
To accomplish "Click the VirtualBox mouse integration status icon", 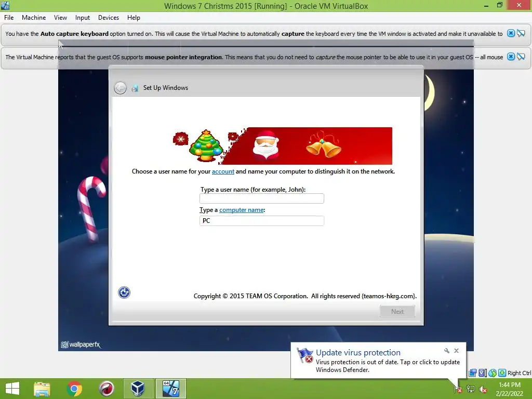I will pos(493,373).
